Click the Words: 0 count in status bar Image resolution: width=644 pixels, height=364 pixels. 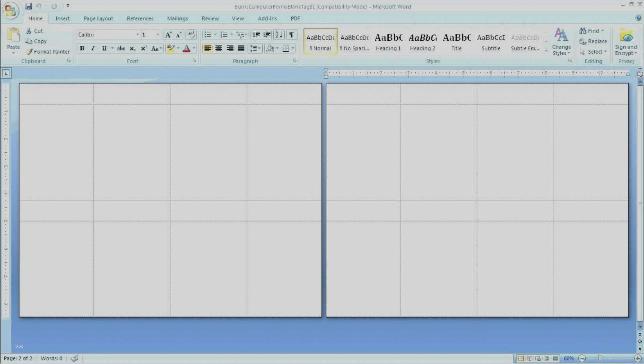pos(52,358)
